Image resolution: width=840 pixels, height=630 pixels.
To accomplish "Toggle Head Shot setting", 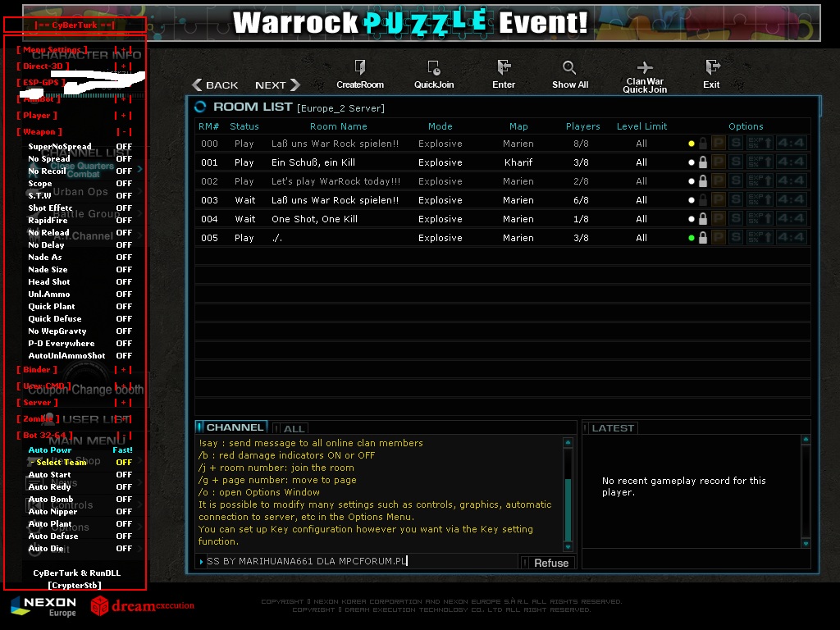I will point(80,282).
